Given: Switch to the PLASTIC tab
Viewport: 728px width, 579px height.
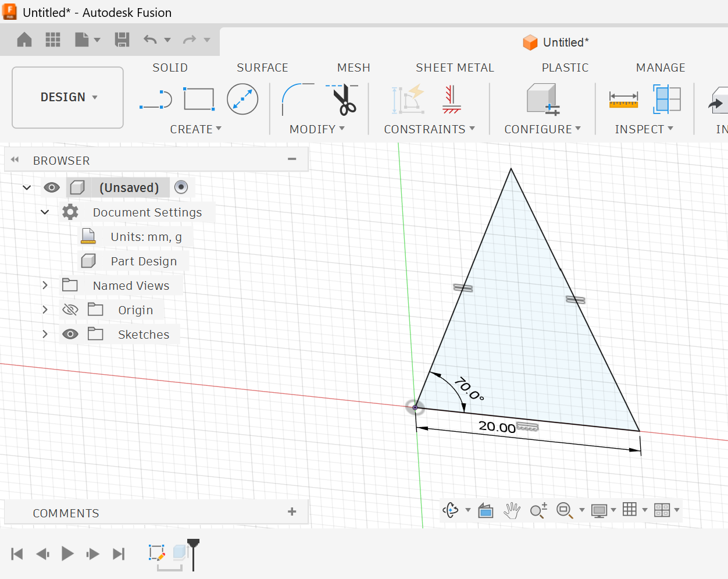Looking at the screenshot, I should [565, 68].
